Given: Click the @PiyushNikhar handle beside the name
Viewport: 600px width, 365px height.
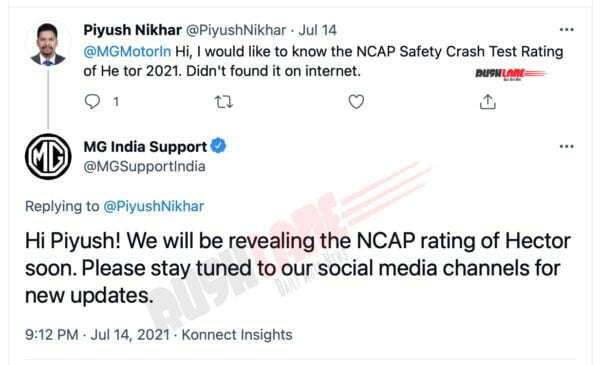Looking at the screenshot, I should [x=236, y=30].
